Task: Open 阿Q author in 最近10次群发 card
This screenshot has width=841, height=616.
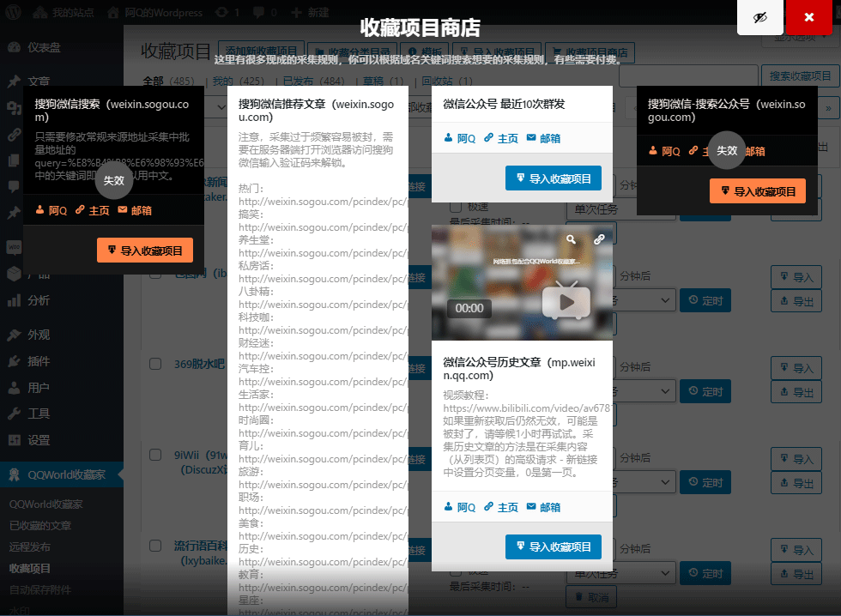Action: (x=460, y=138)
